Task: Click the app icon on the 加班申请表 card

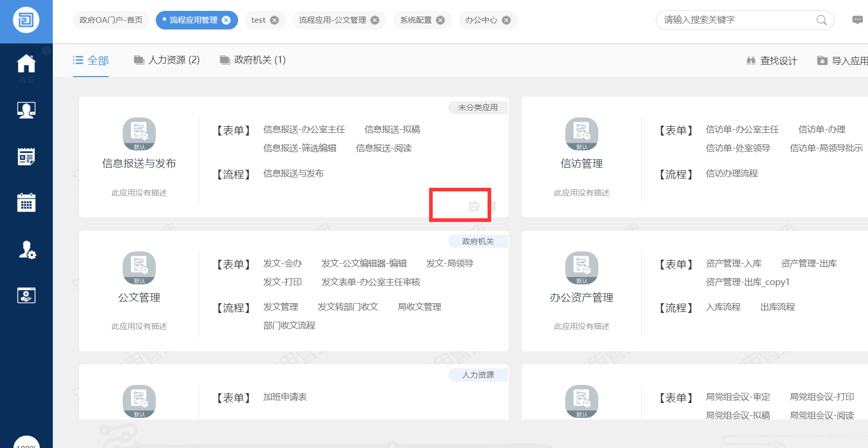Action: [139, 401]
